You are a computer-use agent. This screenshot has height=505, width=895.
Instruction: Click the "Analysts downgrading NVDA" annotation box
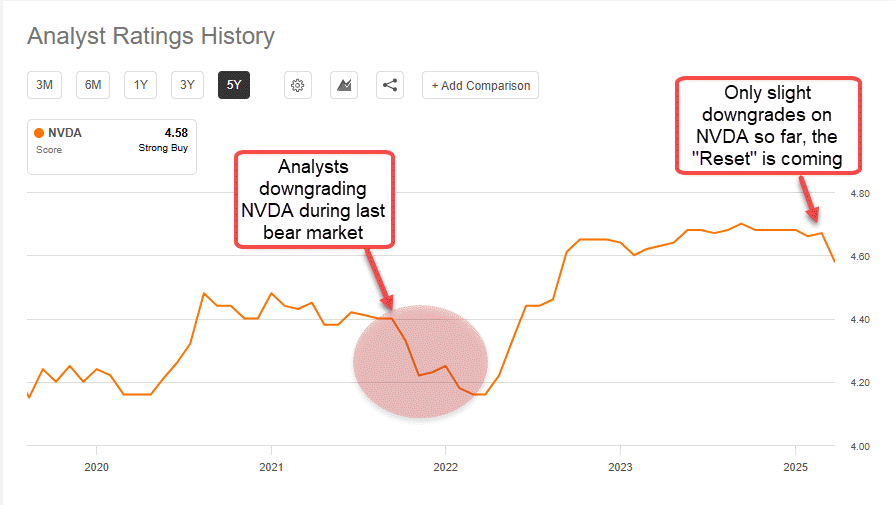(x=314, y=200)
